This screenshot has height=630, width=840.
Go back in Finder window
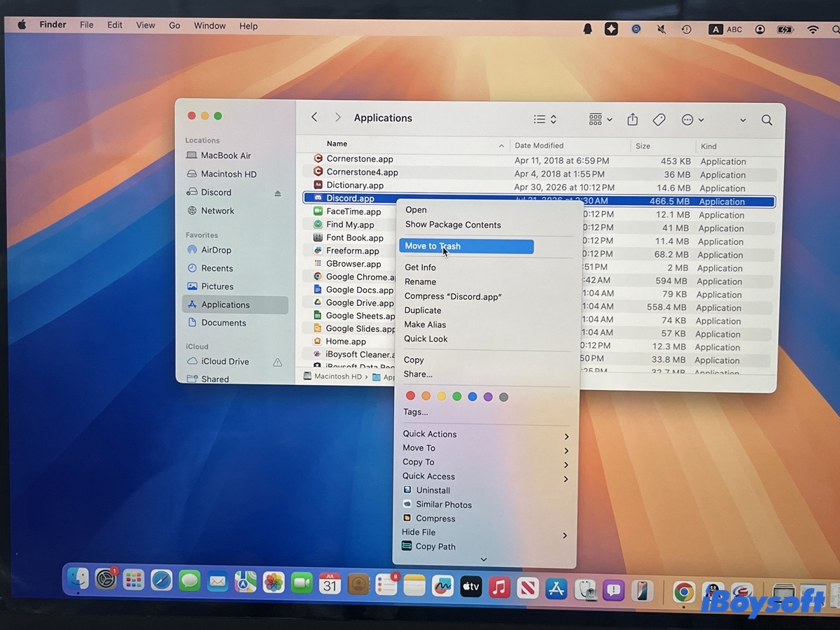(314, 118)
